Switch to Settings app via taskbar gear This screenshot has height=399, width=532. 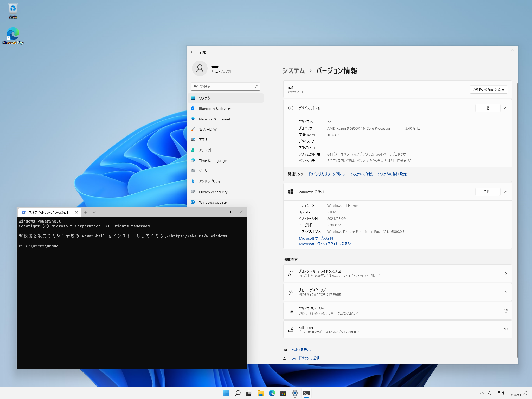295,393
